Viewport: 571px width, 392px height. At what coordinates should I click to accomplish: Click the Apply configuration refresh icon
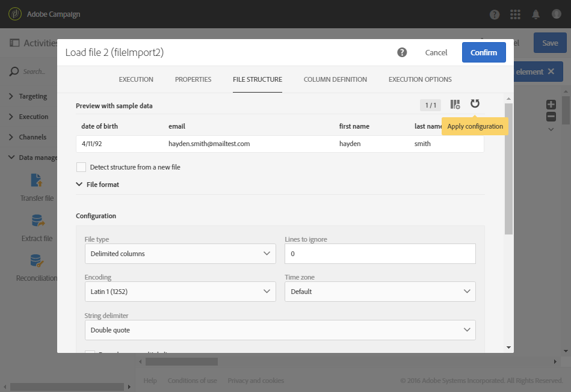tap(475, 104)
